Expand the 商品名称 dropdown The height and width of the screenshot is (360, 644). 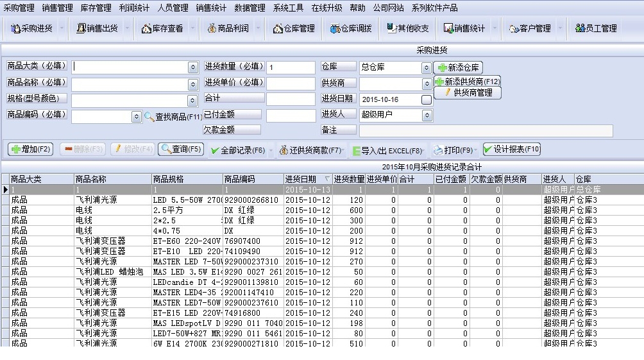pyautogui.click(x=192, y=84)
